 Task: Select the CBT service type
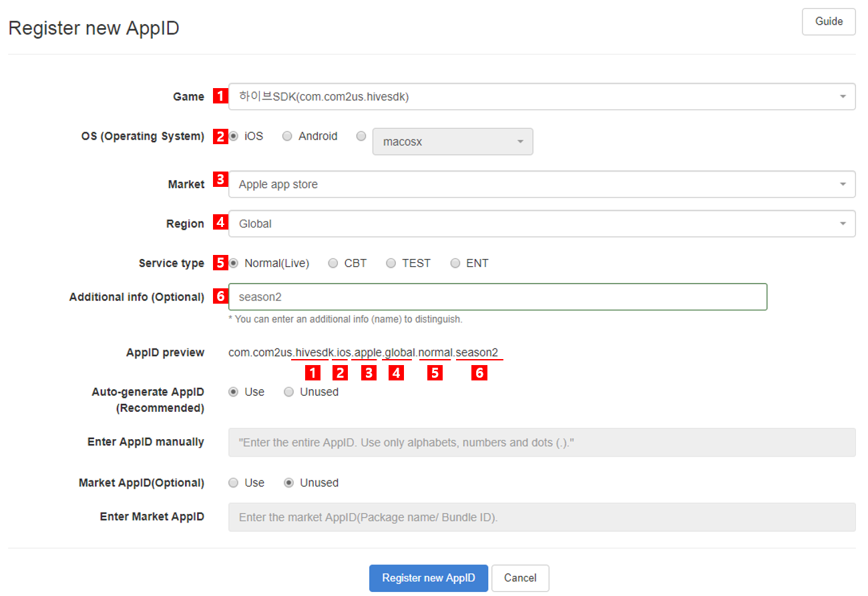[333, 263]
